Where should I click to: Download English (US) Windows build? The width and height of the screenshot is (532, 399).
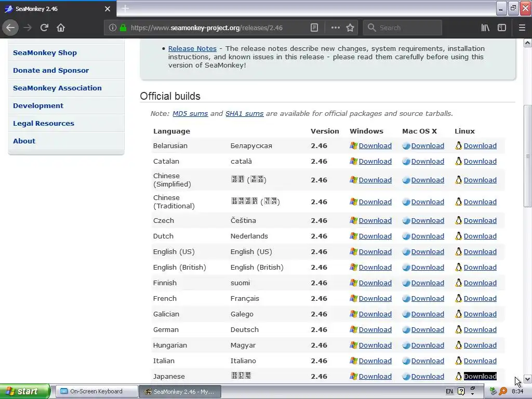pos(375,252)
